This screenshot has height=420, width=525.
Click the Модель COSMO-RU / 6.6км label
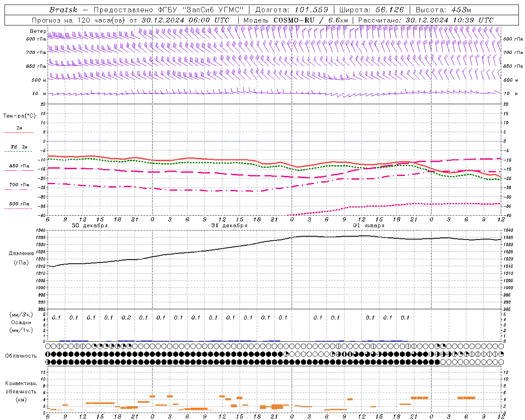tap(296, 20)
